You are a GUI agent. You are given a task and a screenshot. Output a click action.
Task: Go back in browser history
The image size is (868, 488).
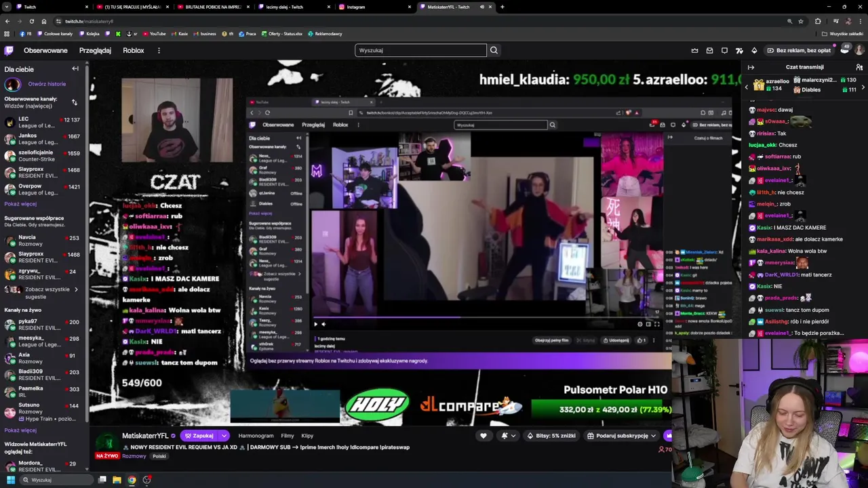(x=7, y=21)
